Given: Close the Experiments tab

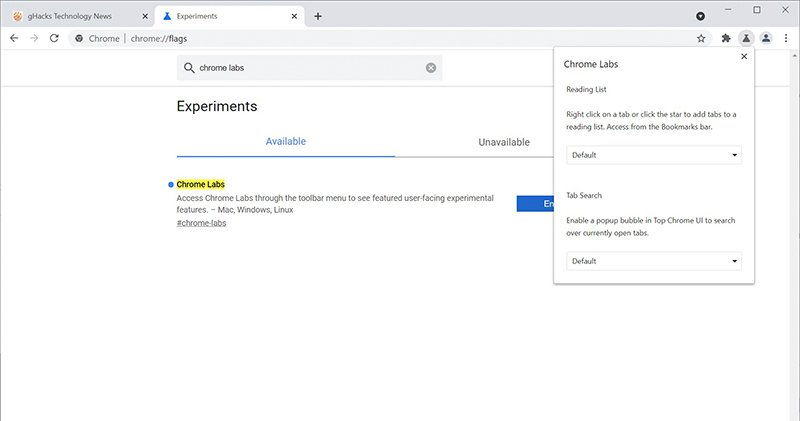Looking at the screenshot, I should point(294,16).
